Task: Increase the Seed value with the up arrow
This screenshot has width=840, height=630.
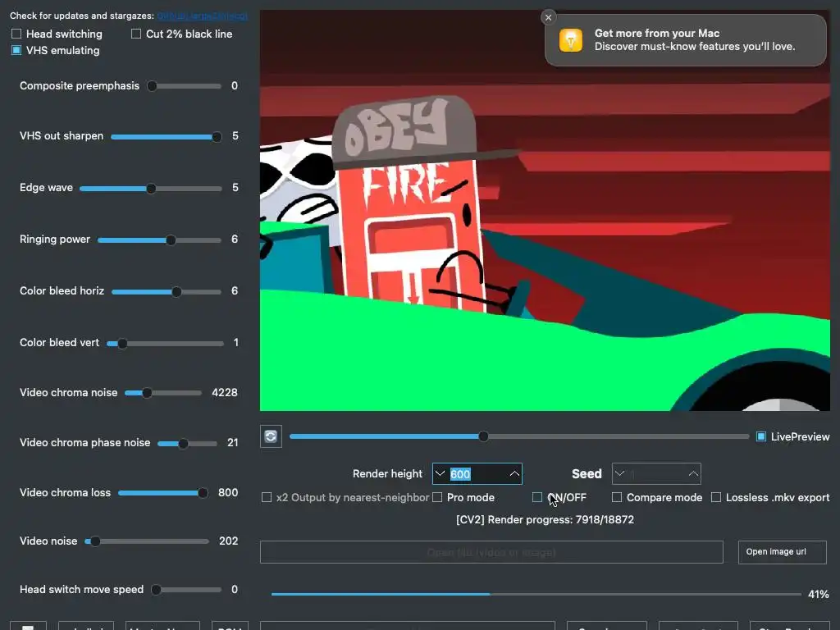Action: (693, 473)
